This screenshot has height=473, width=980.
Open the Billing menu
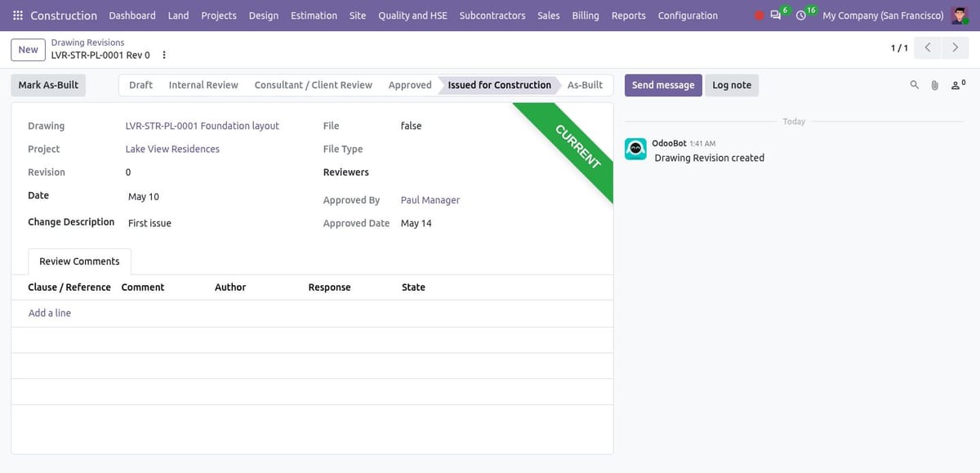(586, 16)
